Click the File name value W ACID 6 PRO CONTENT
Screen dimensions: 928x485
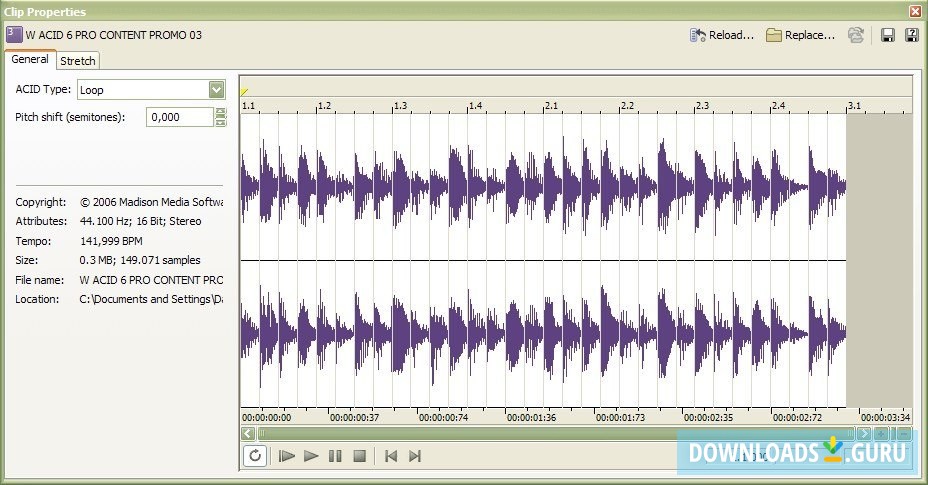pyautogui.click(x=152, y=280)
